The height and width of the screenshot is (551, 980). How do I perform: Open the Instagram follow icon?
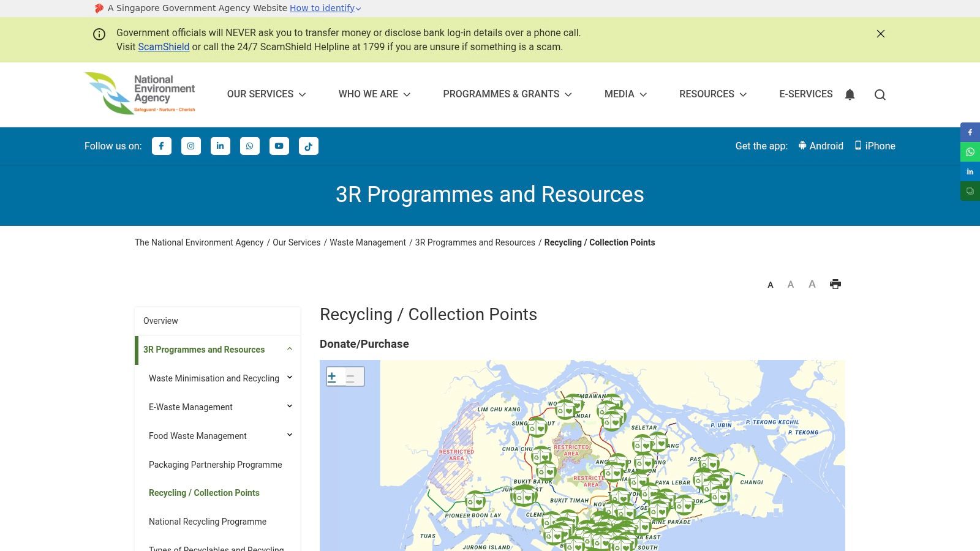coord(191,146)
